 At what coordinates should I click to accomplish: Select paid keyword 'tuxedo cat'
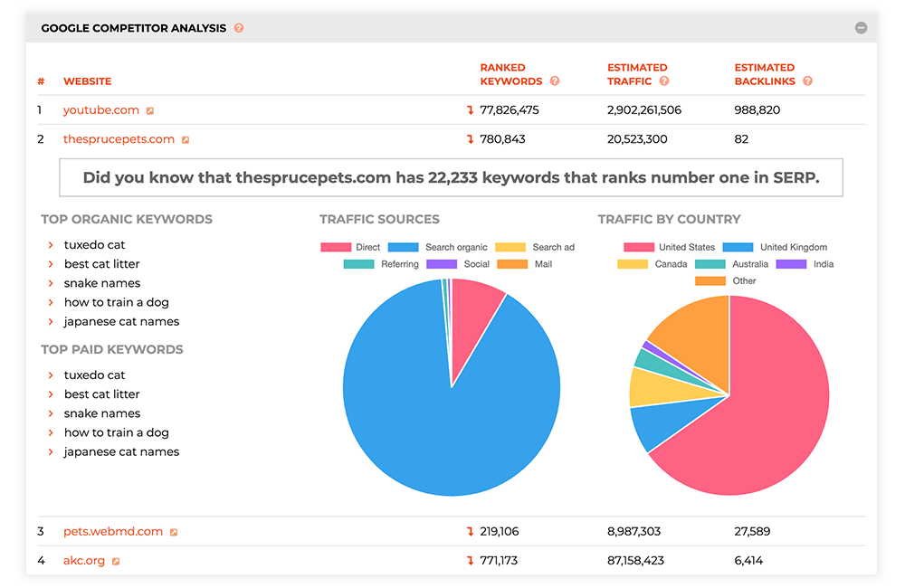(x=94, y=375)
